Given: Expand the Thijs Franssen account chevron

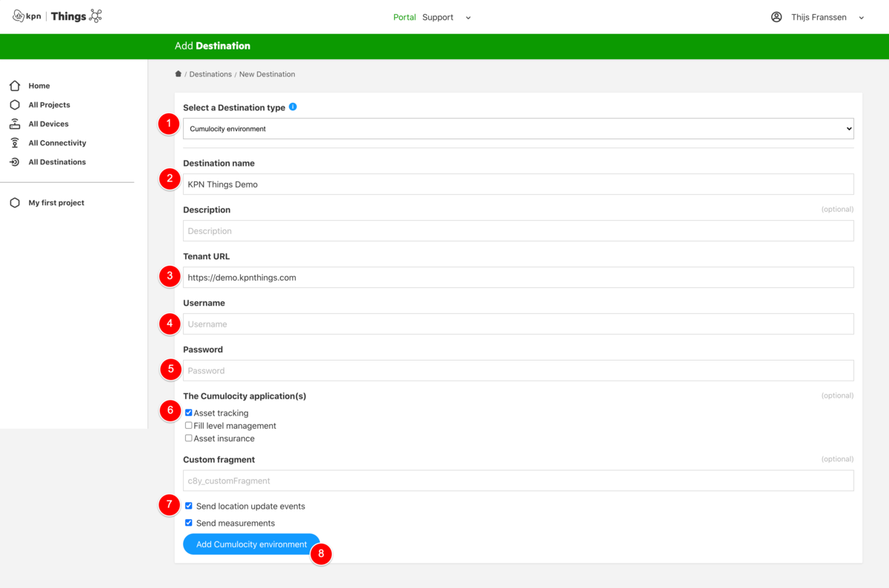Looking at the screenshot, I should click(x=862, y=18).
